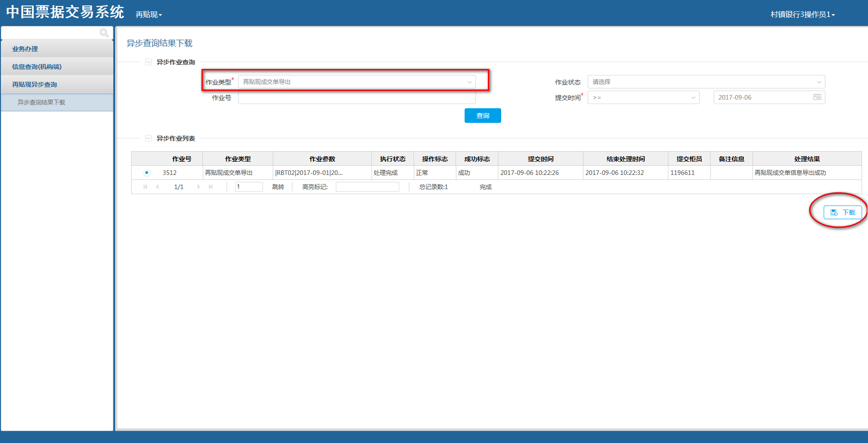The image size is (868, 443).
Task: Open the date picker calendar icon
Action: pos(817,97)
